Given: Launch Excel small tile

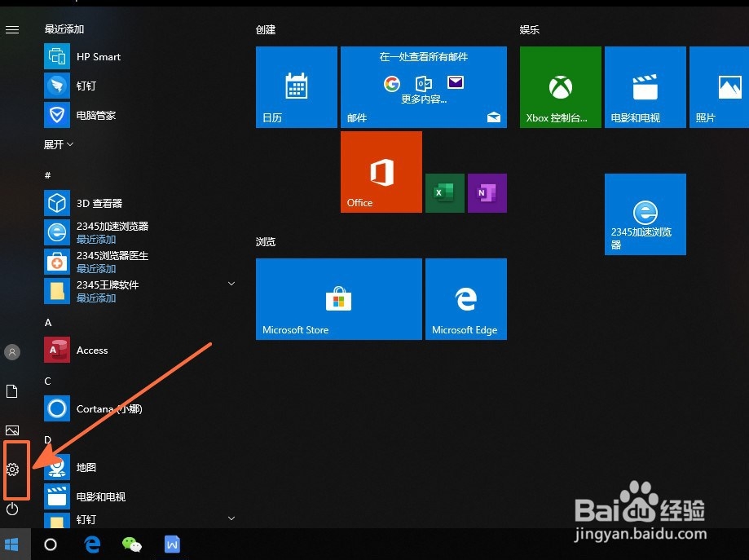Looking at the screenshot, I should click(445, 193).
